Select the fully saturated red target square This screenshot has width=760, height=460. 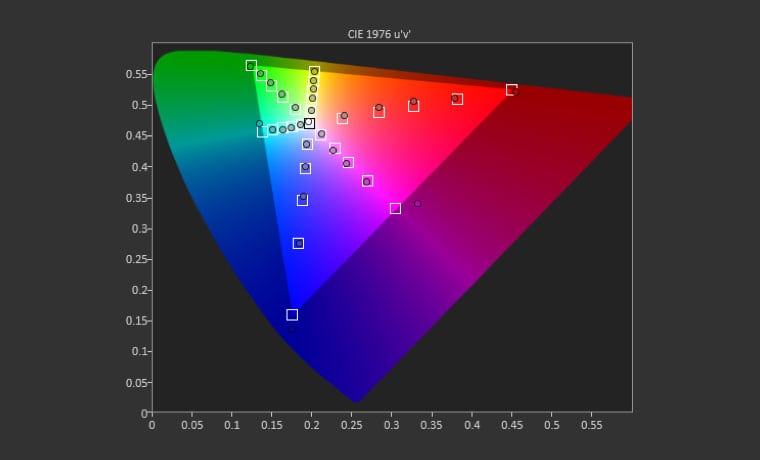(x=511, y=90)
